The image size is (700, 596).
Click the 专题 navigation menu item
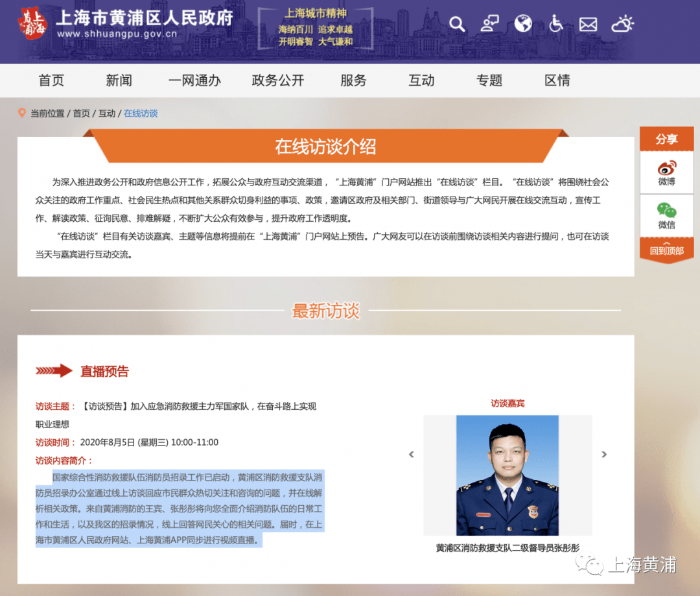click(489, 80)
